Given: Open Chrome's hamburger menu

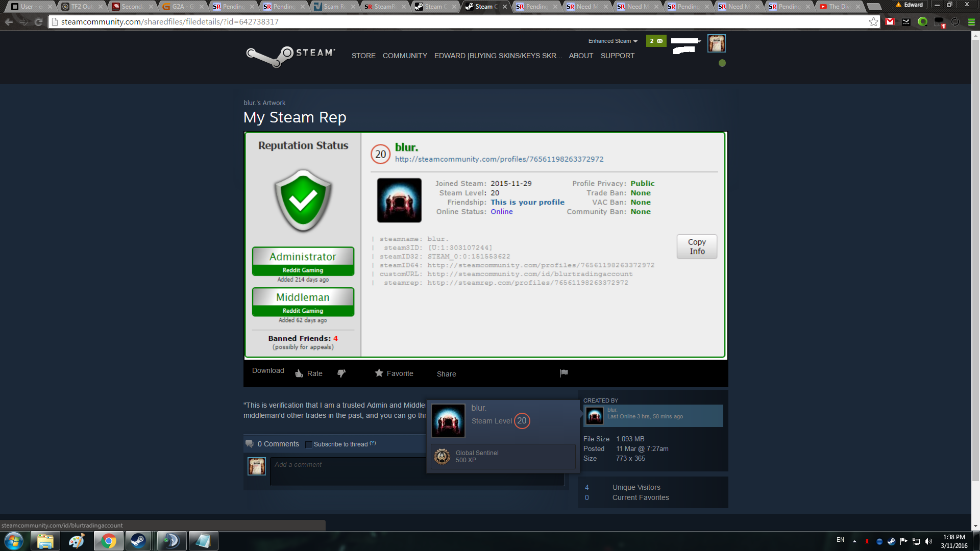Looking at the screenshot, I should click(x=971, y=22).
